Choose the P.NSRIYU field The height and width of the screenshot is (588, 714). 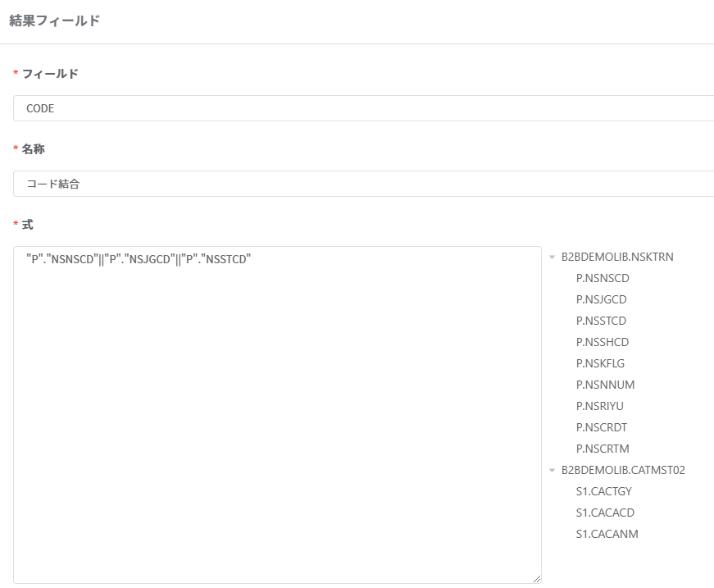[x=600, y=406]
